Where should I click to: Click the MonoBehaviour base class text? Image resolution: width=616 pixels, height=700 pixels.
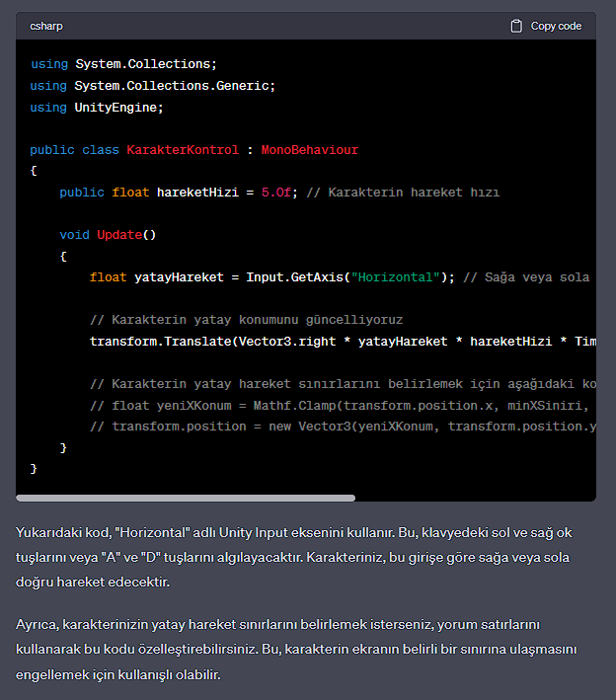(x=310, y=150)
